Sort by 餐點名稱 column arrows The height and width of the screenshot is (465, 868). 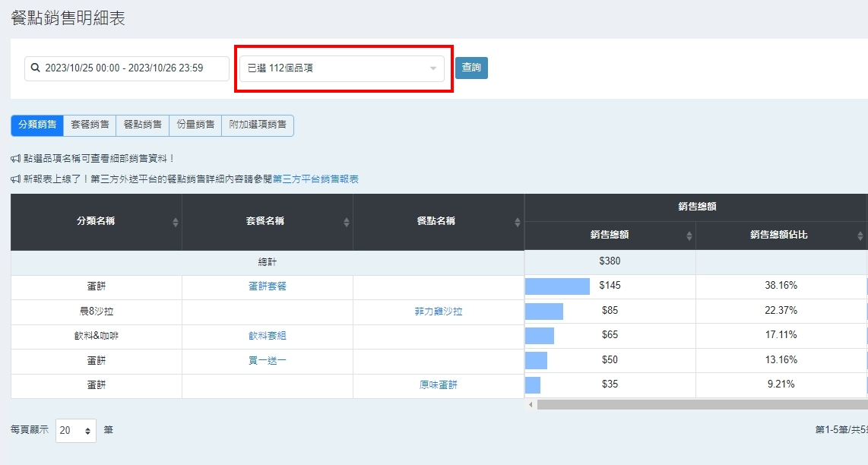pos(518,222)
